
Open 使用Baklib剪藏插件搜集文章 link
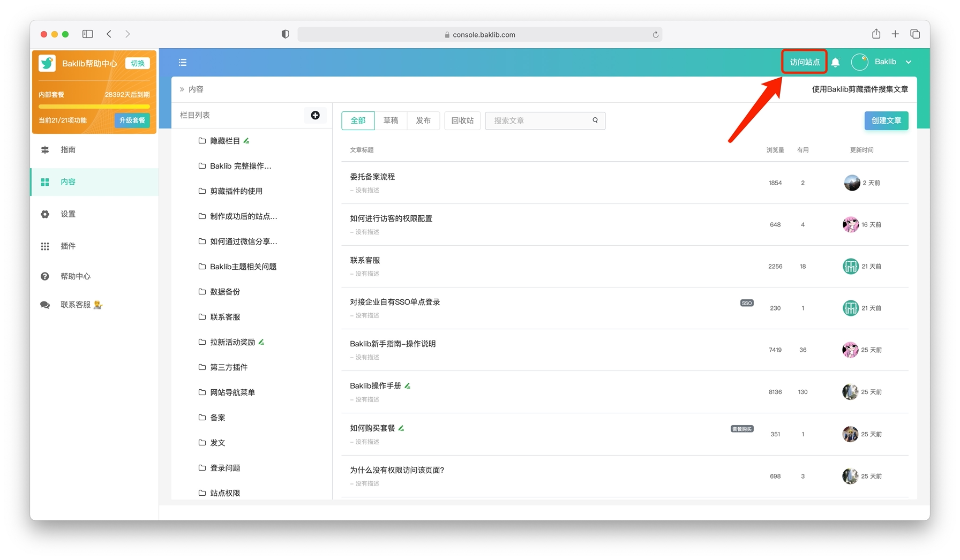pyautogui.click(x=860, y=89)
